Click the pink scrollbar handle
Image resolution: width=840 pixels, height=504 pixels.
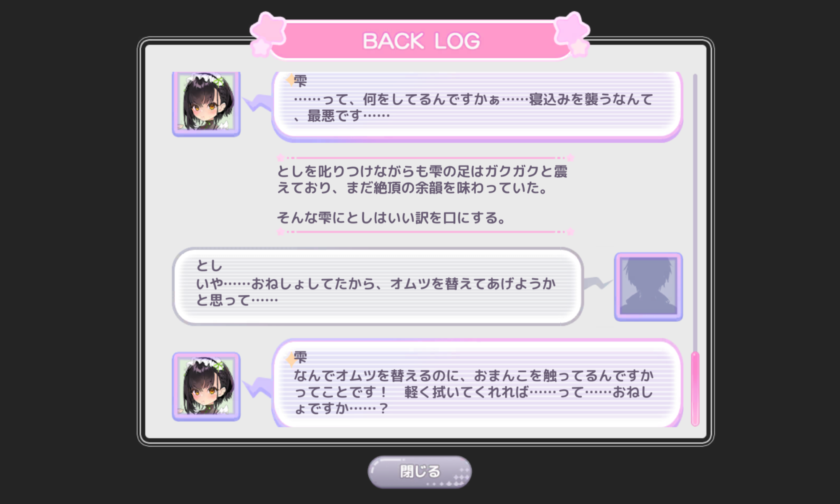point(695,389)
